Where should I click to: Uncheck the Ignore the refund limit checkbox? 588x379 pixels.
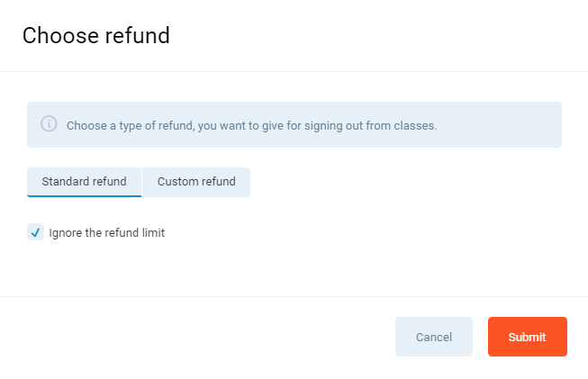pyautogui.click(x=35, y=232)
